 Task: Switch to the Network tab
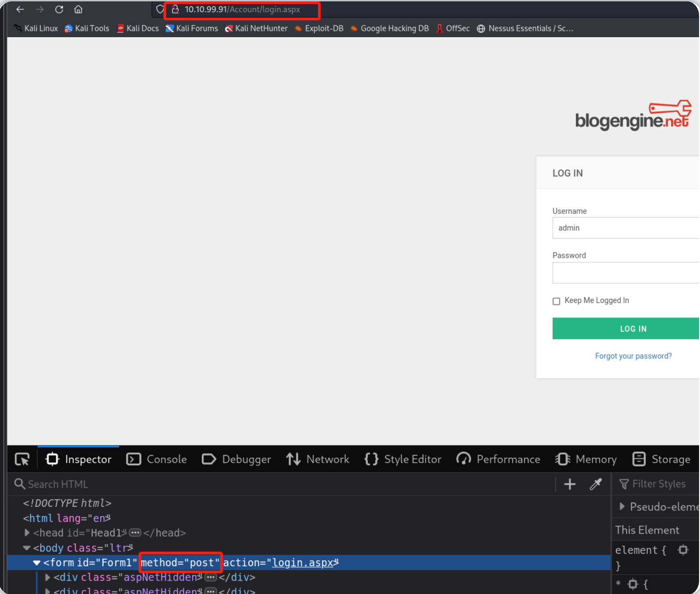pos(318,459)
